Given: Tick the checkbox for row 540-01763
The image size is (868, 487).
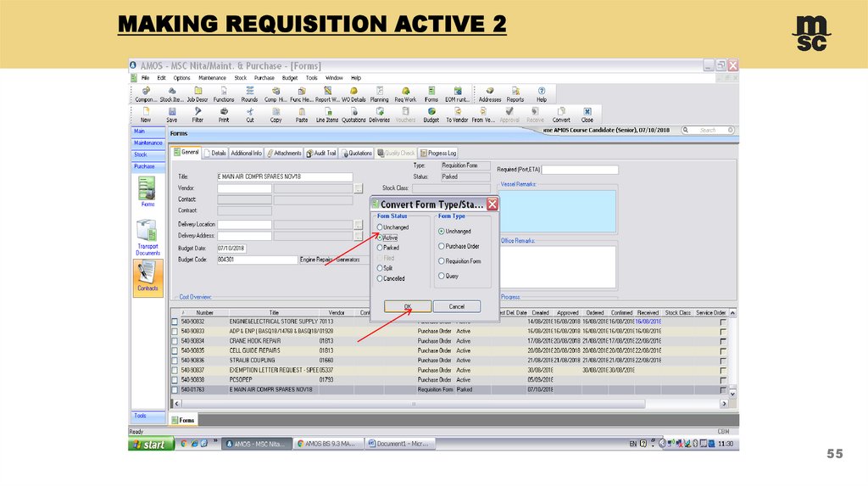Looking at the screenshot, I should pos(175,389).
